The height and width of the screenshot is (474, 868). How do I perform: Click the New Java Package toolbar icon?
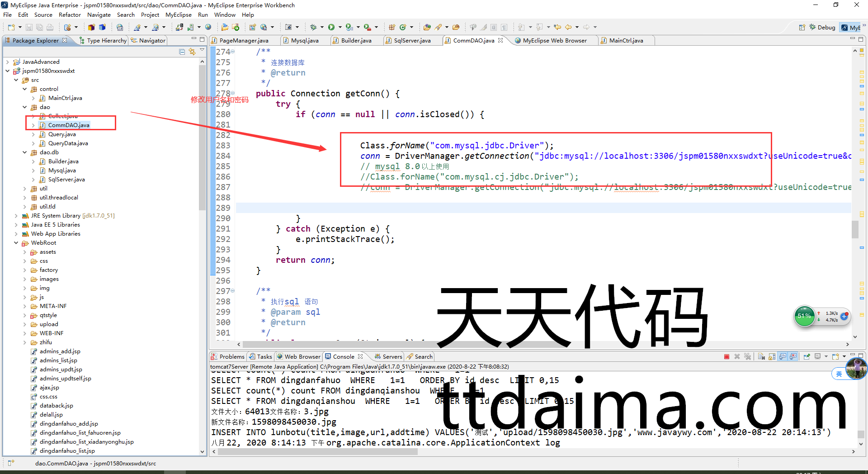point(392,27)
